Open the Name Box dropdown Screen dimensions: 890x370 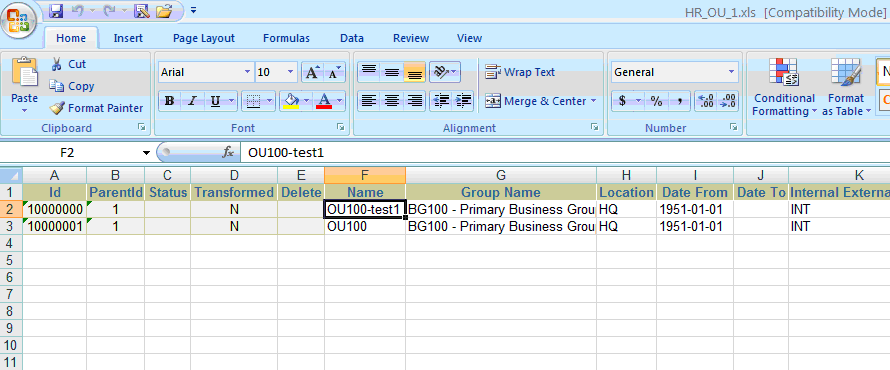pos(146,153)
